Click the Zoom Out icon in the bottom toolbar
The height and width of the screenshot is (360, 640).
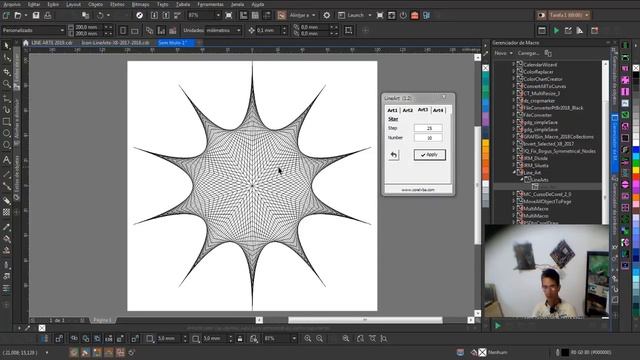tap(319, 339)
